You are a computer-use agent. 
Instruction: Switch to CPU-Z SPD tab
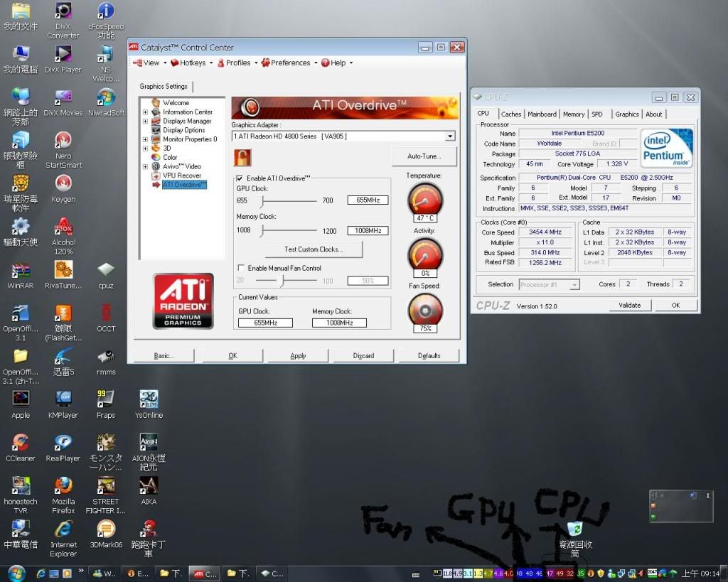pyautogui.click(x=597, y=114)
